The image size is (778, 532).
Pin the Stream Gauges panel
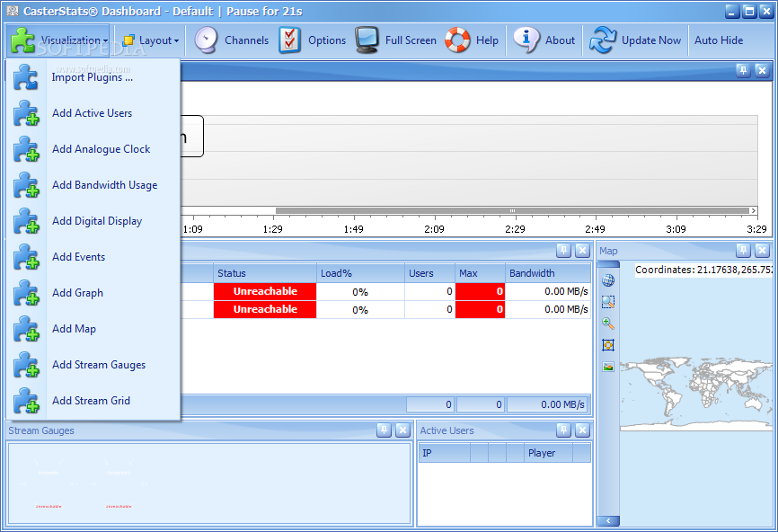pyautogui.click(x=384, y=430)
